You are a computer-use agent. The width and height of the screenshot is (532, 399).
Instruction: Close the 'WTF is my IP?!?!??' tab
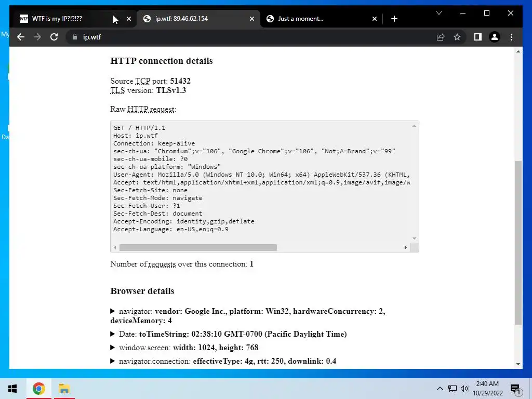[129, 19]
